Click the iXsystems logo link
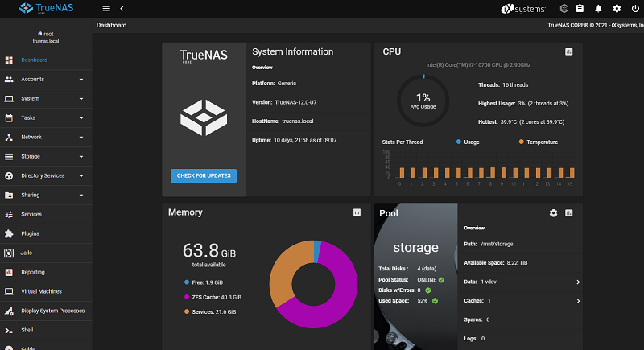This screenshot has width=644, height=350. tap(523, 9)
